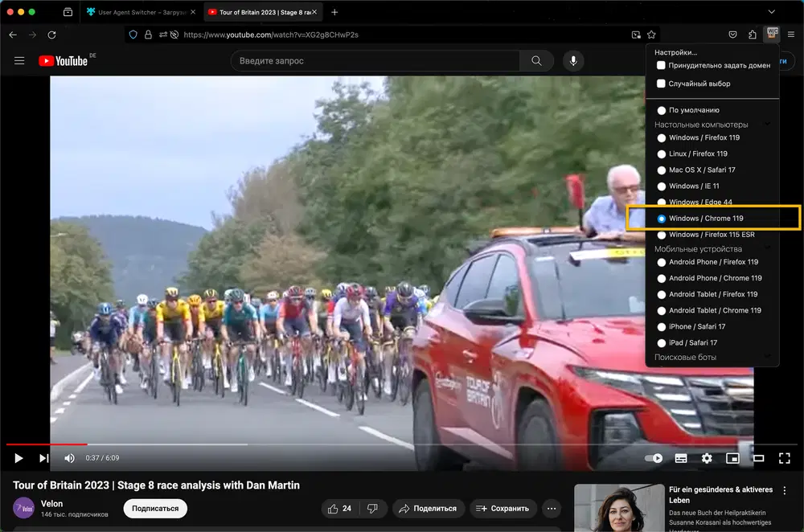
Task: Mute the video volume
Action: 69,458
